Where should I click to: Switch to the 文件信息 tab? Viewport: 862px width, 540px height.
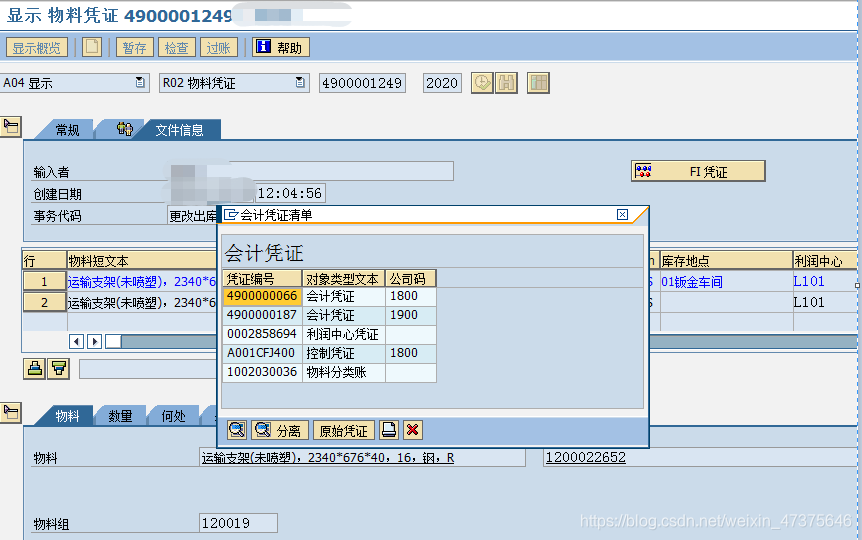[179, 130]
